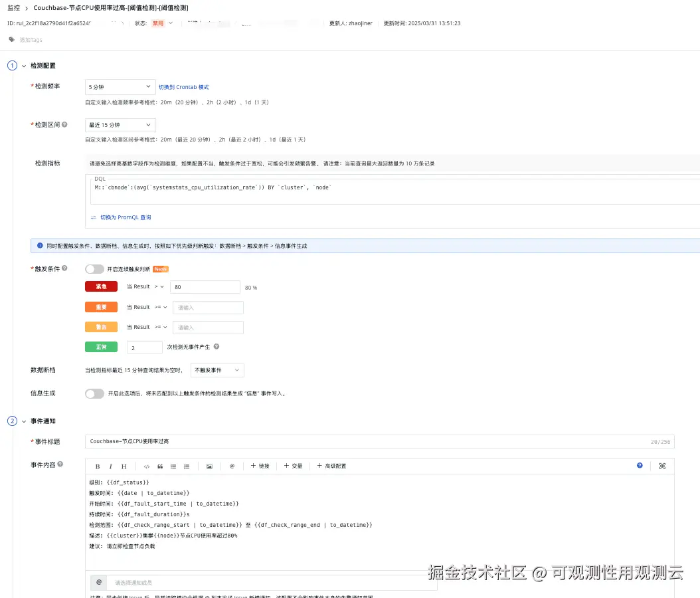Click the New badge beside 开启连续触发判断

161,269
